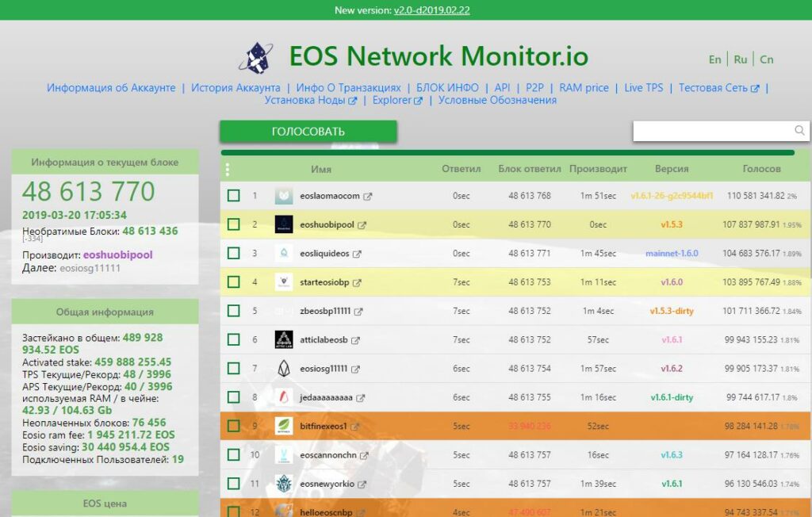
Task: Open external link icon next to eoslaomaocom
Action: tap(368, 196)
